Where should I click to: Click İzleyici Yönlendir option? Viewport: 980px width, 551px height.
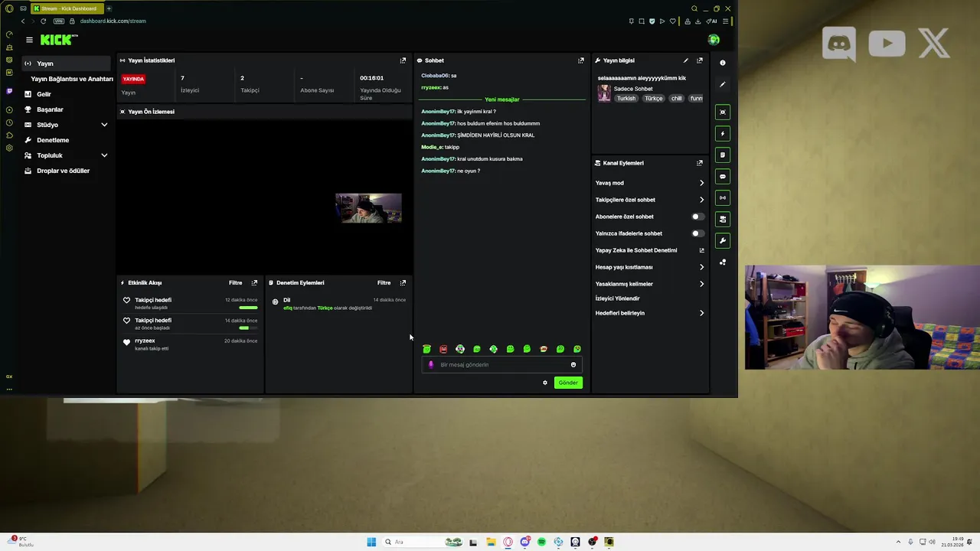[618, 298]
